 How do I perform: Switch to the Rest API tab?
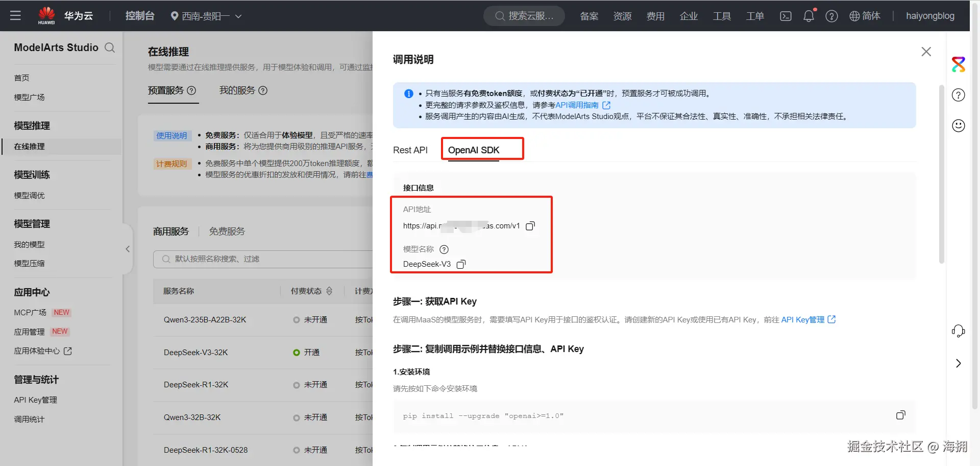click(x=410, y=150)
